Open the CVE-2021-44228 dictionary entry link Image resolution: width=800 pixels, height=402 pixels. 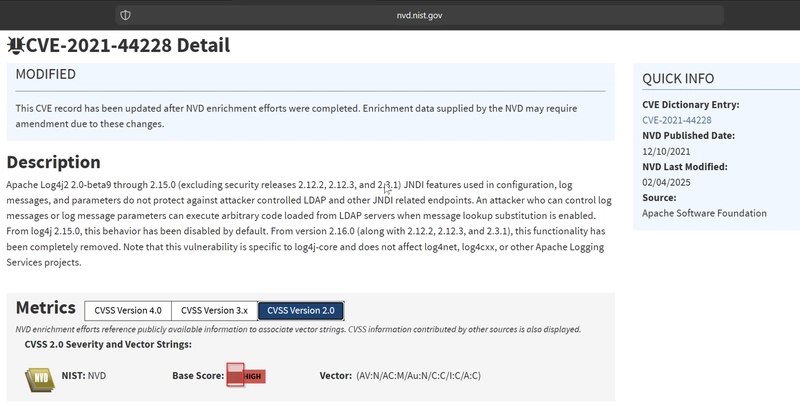pos(677,120)
